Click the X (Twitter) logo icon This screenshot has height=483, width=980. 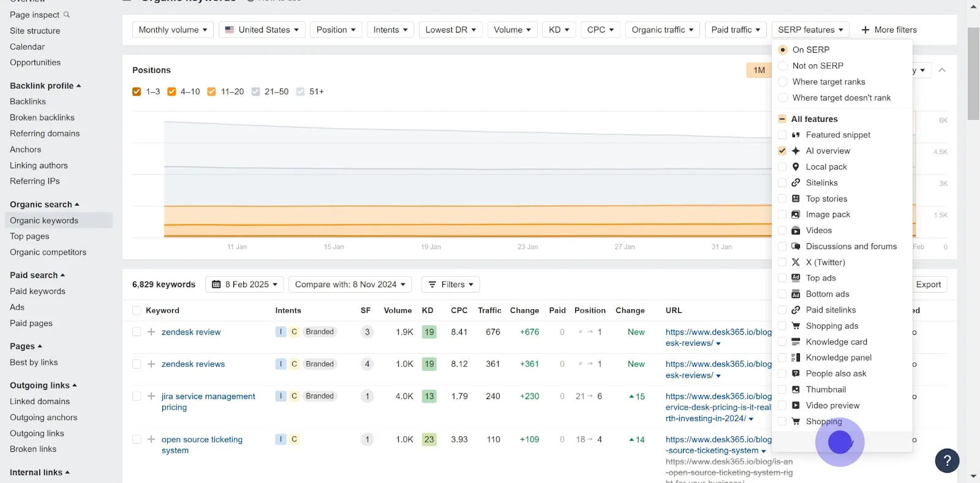pos(796,262)
